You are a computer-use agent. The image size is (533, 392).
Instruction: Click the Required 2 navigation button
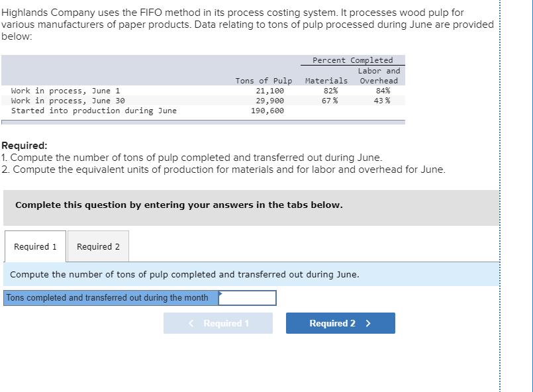[340, 323]
